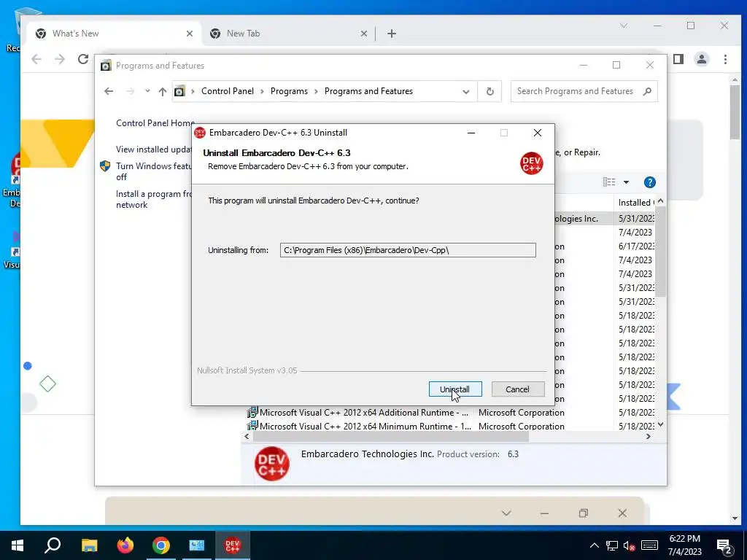Click Dev-C++ taskbar icon
This screenshot has height=560, width=747.
pyautogui.click(x=233, y=545)
